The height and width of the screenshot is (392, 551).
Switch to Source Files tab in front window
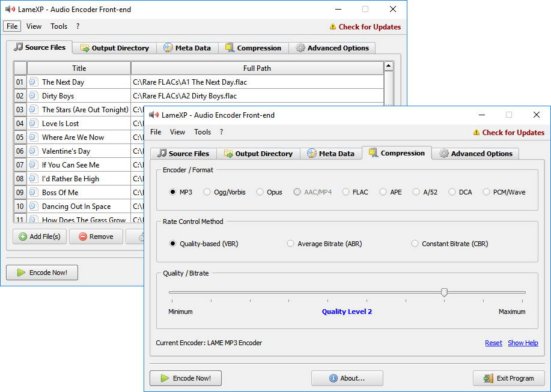coord(183,154)
